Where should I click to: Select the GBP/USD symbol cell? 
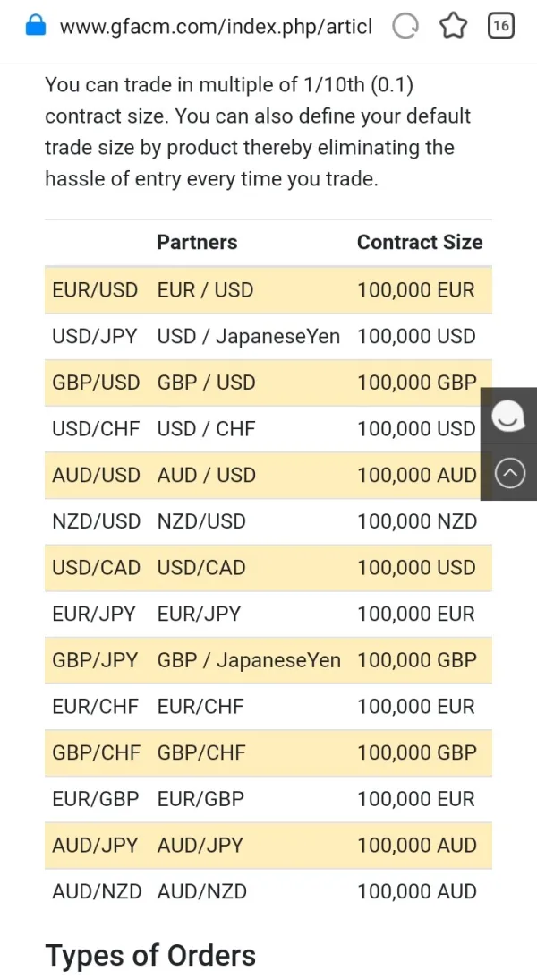[96, 383]
